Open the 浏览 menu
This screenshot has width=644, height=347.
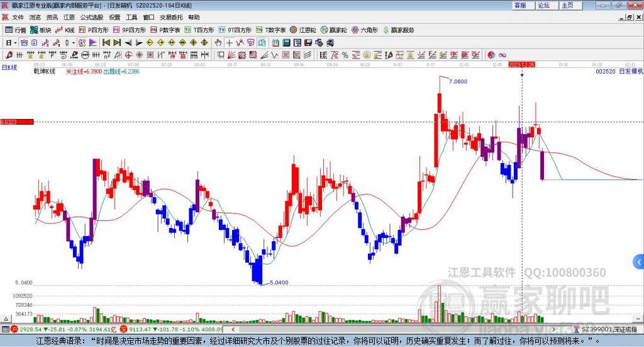click(x=35, y=17)
